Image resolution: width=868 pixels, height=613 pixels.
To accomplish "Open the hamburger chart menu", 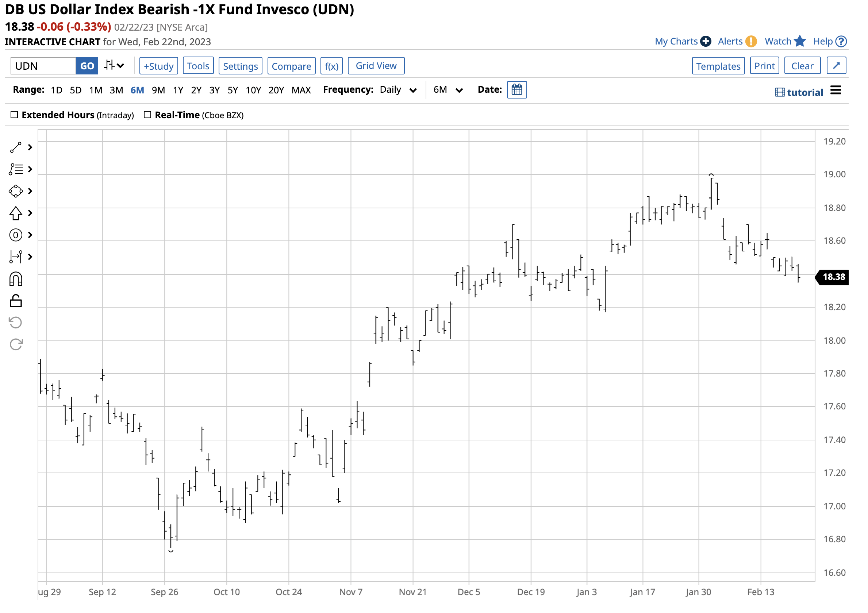I will [836, 90].
